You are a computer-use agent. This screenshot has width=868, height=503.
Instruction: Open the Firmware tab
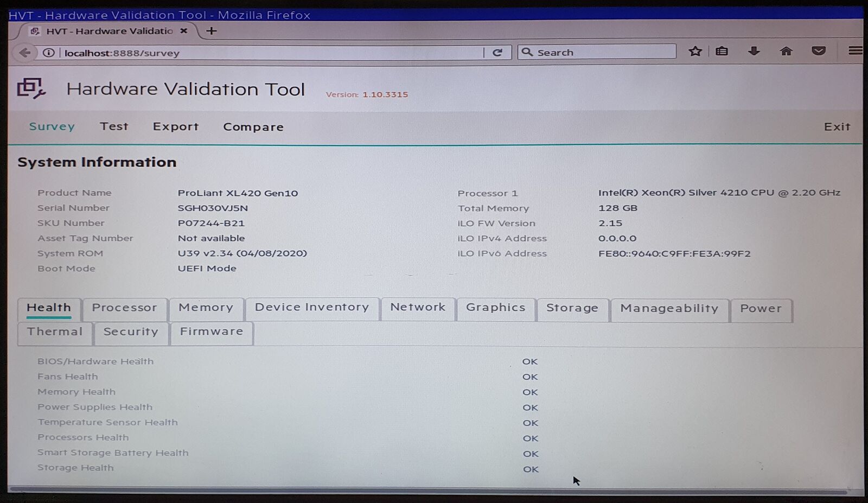click(x=212, y=332)
